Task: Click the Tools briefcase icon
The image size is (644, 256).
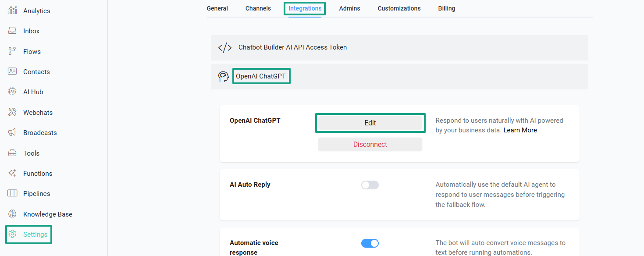Action: point(12,153)
